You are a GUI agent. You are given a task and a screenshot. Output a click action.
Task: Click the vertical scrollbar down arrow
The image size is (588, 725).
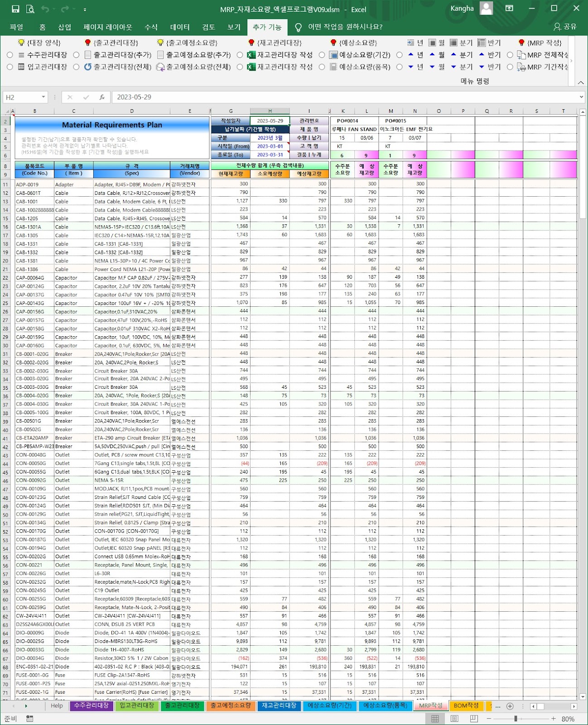583,697
